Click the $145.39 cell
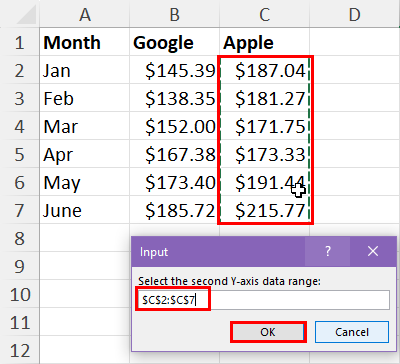The width and height of the screenshot is (400, 364). pos(174,71)
